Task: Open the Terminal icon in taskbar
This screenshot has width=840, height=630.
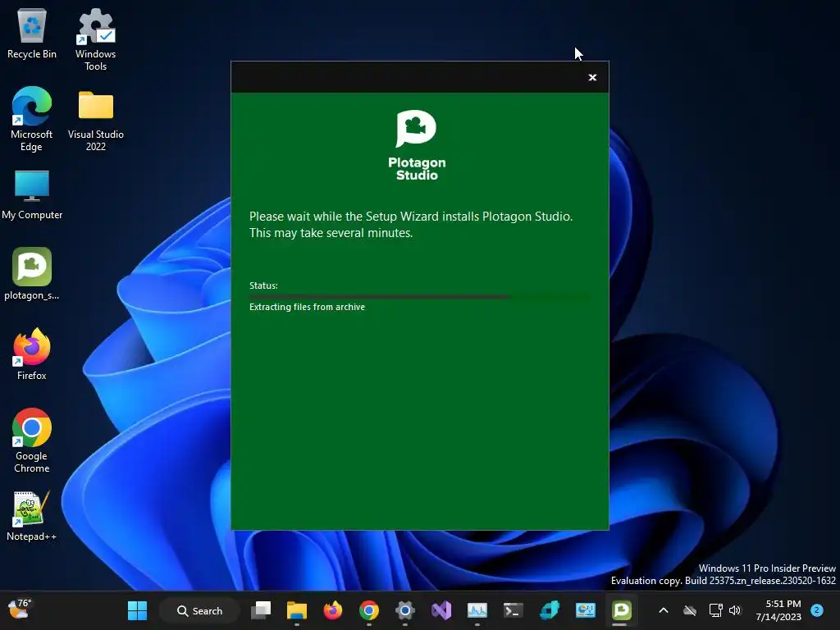Action: pyautogui.click(x=514, y=610)
